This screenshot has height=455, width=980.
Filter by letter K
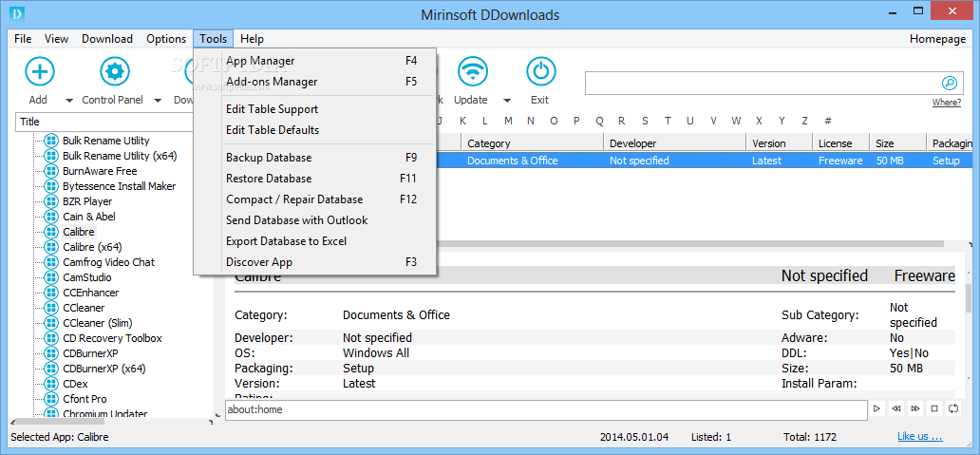point(462,121)
